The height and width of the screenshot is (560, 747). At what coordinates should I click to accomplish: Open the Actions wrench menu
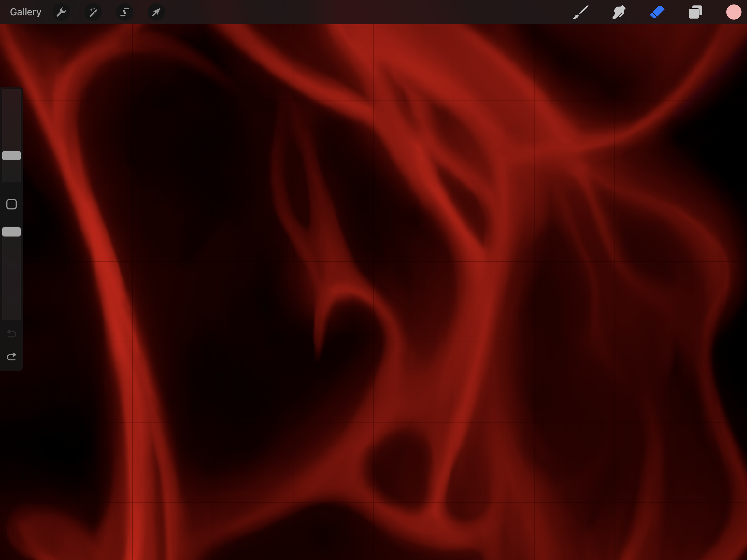[61, 12]
